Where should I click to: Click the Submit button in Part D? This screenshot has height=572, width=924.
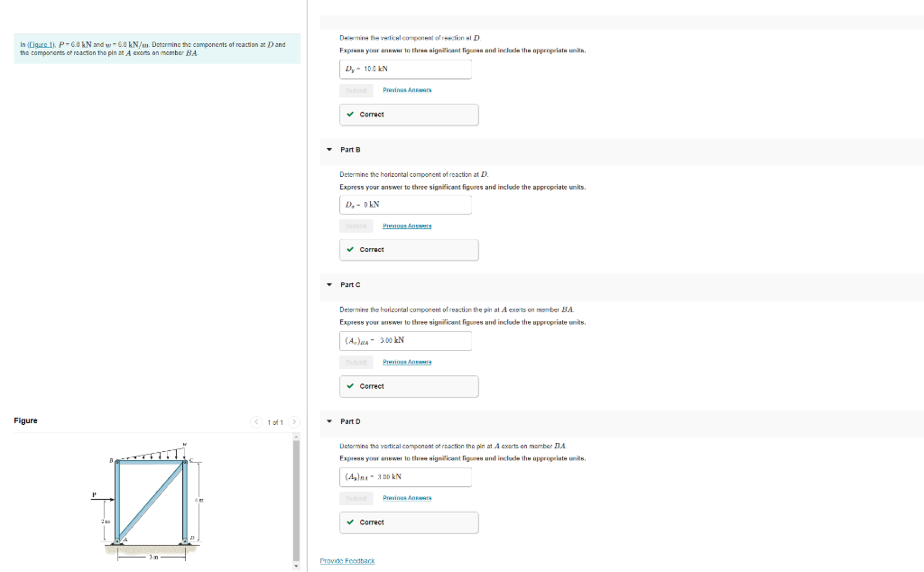356,498
